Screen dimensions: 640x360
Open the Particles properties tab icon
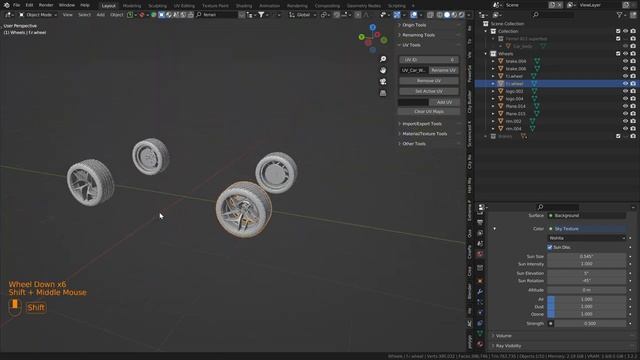point(480,302)
